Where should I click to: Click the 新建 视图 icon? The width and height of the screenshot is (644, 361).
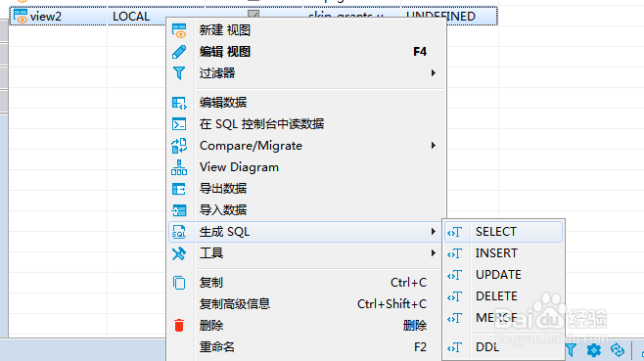tap(179, 30)
